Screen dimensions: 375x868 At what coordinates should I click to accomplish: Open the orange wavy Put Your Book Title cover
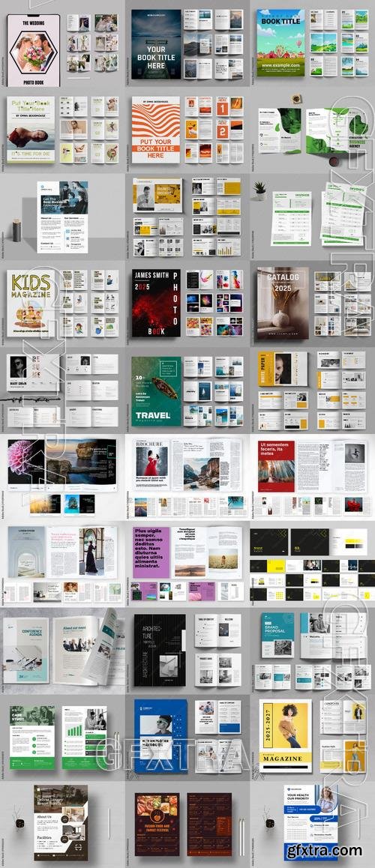(x=156, y=130)
